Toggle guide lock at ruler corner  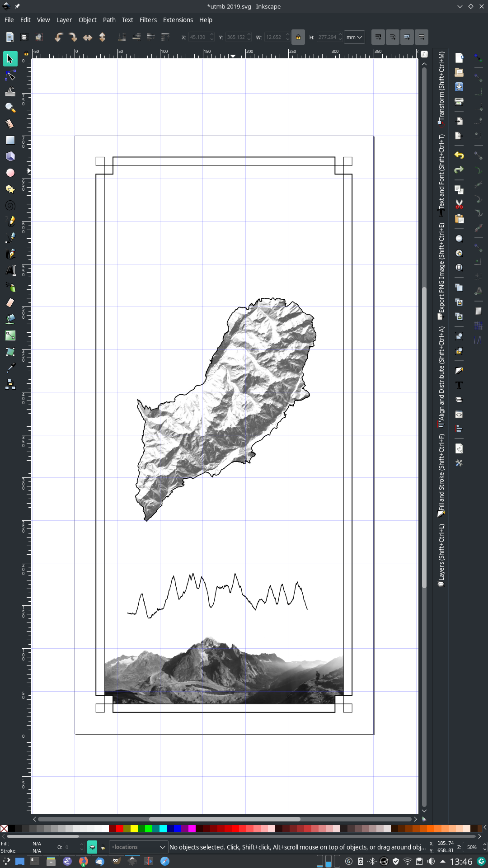pos(26,54)
